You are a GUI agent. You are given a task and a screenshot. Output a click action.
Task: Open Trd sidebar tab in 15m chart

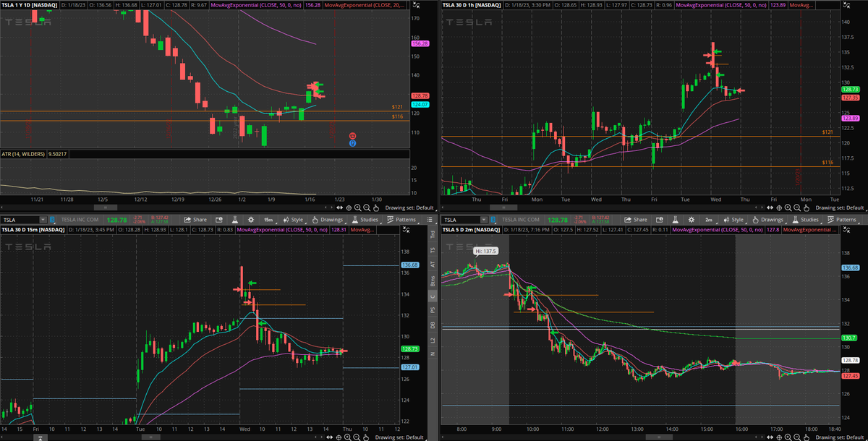[x=433, y=234]
